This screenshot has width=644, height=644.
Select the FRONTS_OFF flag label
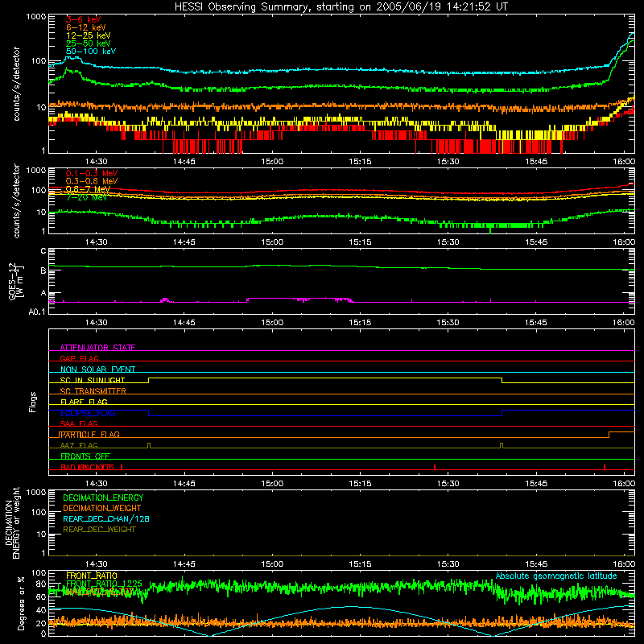(x=85, y=456)
